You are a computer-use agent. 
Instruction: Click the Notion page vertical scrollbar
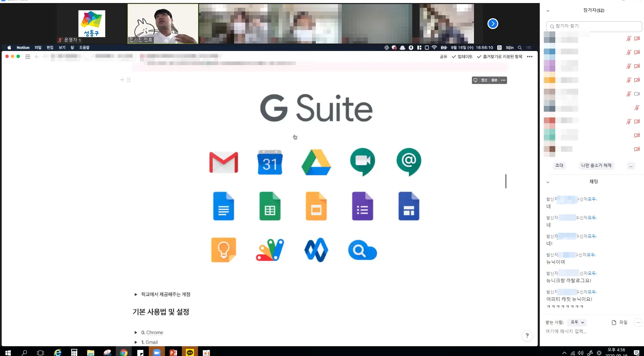tap(506, 181)
